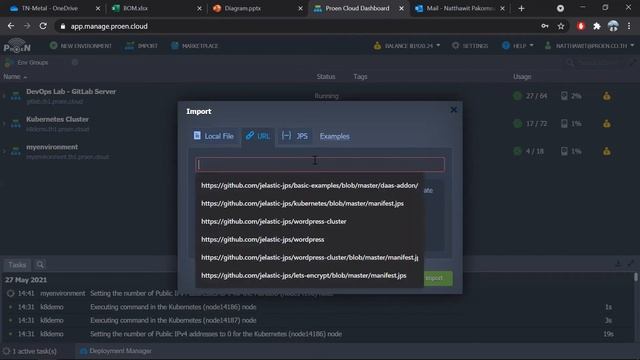The width and height of the screenshot is (640, 360).
Task: Switch to Diagram.pptx browser tab
Action: point(257,8)
